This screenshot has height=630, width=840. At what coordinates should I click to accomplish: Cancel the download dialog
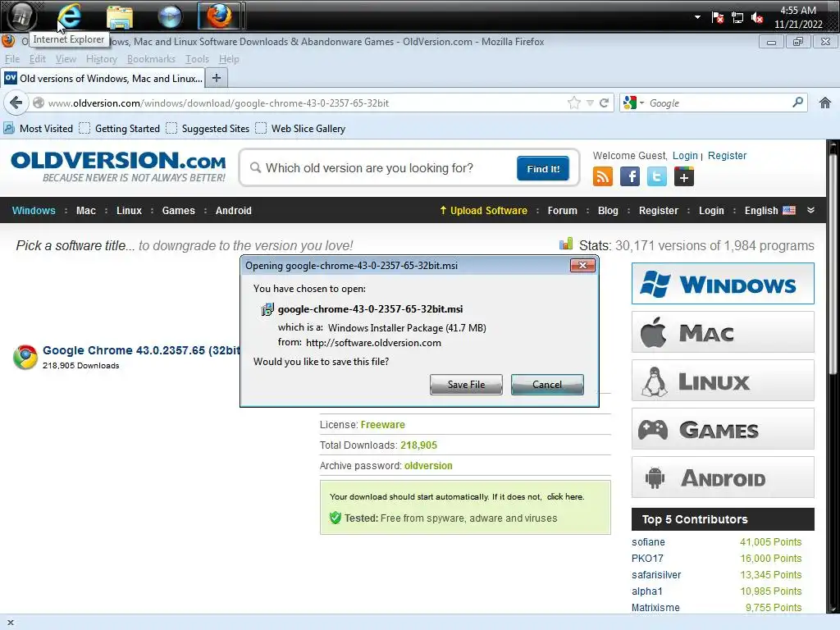coord(547,385)
